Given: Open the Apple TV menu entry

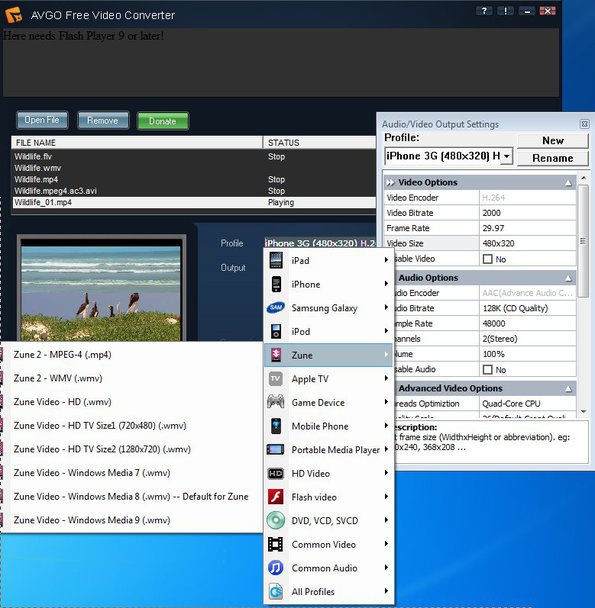Looking at the screenshot, I should [x=329, y=379].
